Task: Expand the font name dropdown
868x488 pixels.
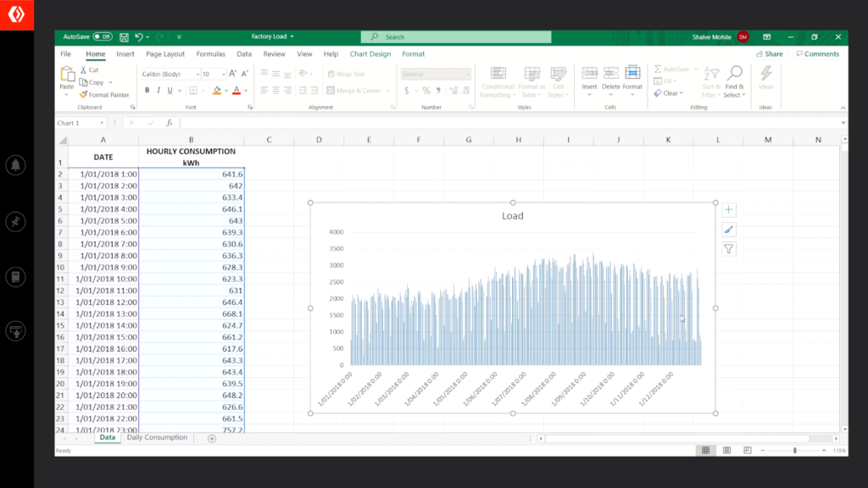Action: (197, 75)
